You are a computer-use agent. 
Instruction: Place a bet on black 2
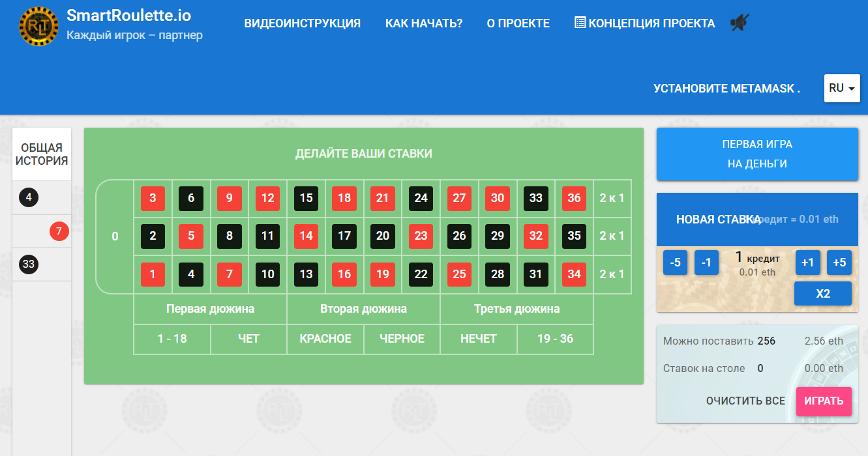point(153,236)
